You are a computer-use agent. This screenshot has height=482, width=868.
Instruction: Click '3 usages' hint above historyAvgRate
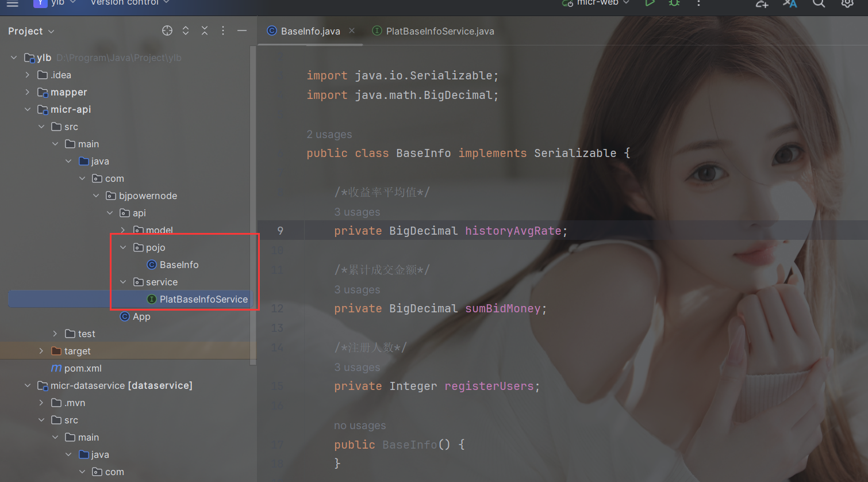[x=357, y=212]
